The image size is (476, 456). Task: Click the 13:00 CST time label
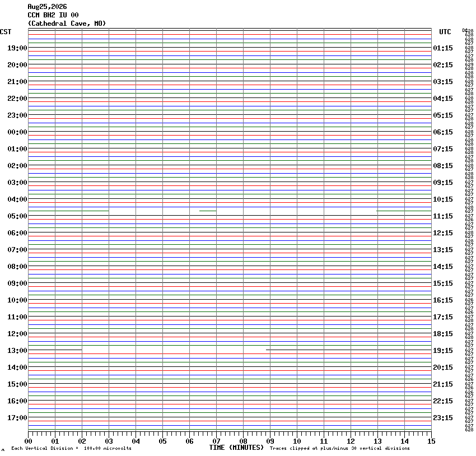[17, 351]
